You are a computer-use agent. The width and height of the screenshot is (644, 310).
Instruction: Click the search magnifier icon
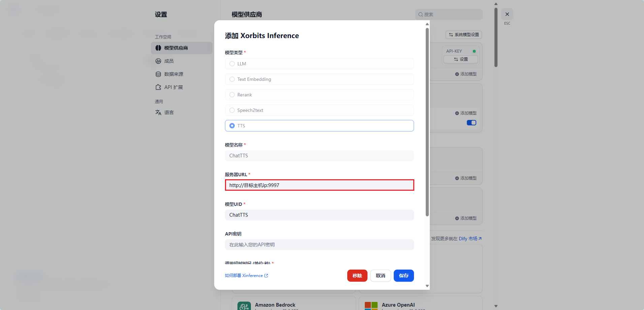tap(420, 14)
